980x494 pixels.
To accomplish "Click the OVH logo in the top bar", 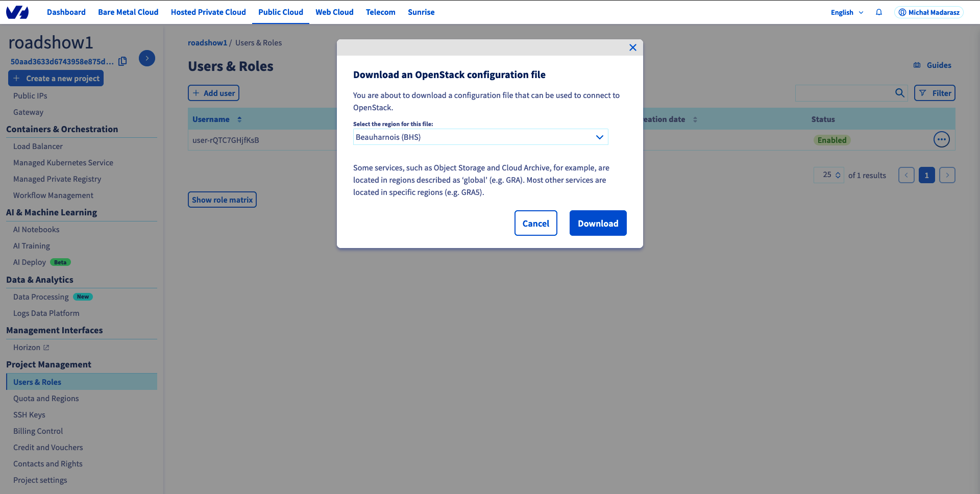I will (x=17, y=12).
